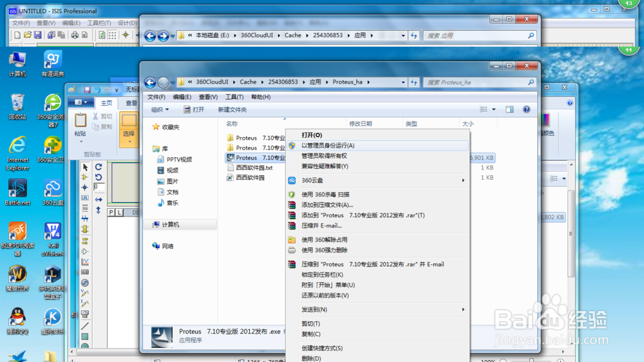Open the Recycle Bin desktop icon
Viewport: 644px width, 362px height.
click(17, 107)
